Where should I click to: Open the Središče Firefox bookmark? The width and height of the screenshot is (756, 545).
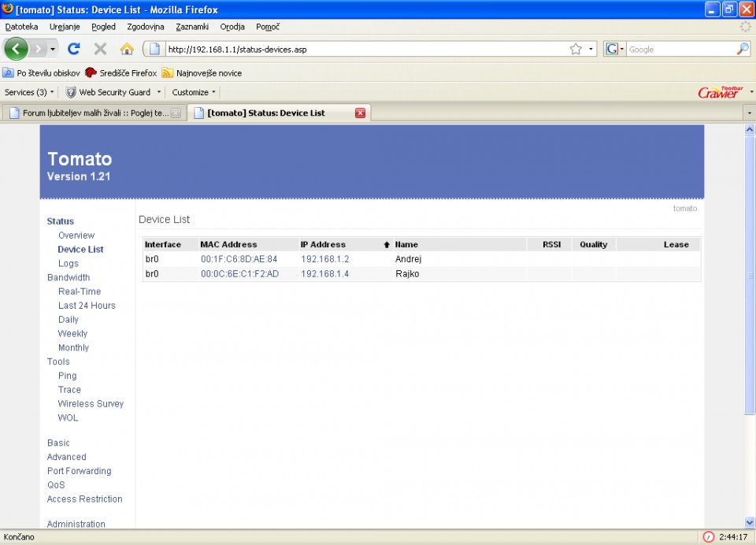click(121, 72)
